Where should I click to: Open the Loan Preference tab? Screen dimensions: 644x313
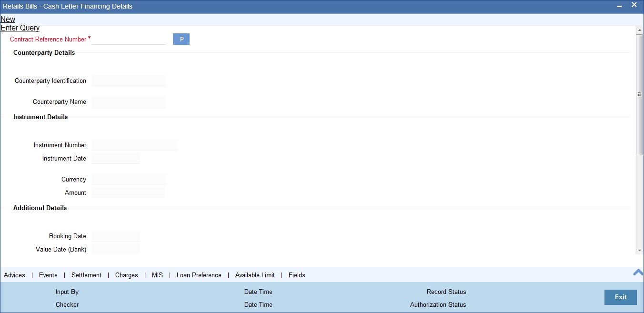coord(199,275)
